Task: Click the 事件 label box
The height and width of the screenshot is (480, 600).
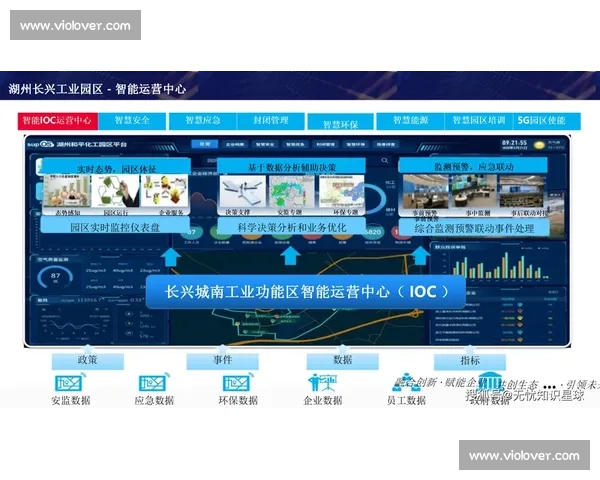Action: point(222,361)
